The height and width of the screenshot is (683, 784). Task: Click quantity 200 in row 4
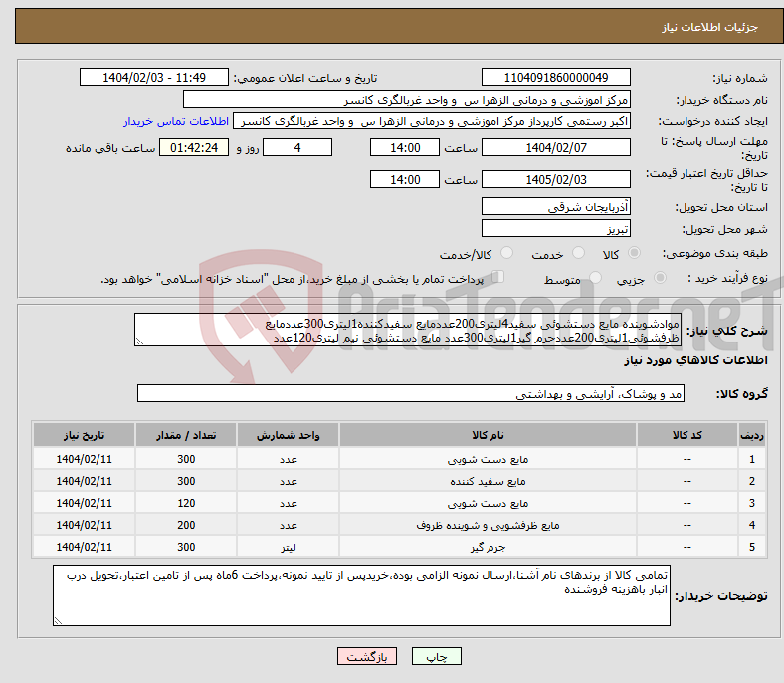pos(186,525)
